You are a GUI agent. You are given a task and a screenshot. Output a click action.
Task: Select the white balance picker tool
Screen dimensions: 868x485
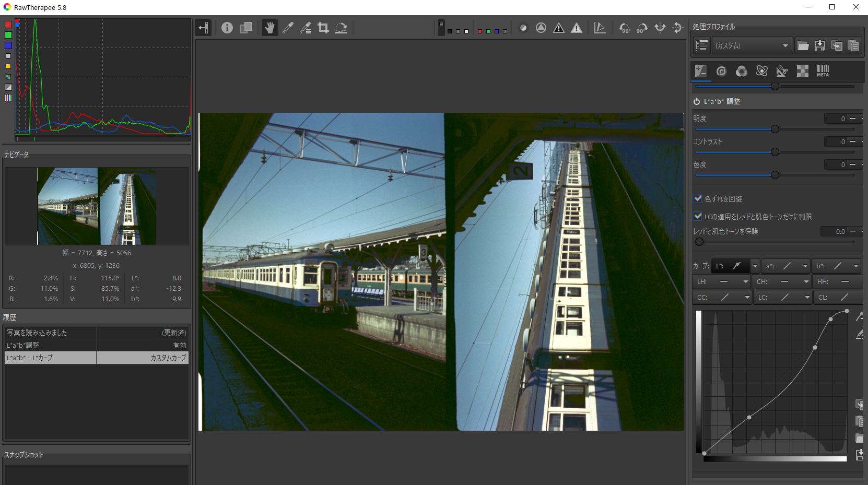pyautogui.click(x=306, y=28)
